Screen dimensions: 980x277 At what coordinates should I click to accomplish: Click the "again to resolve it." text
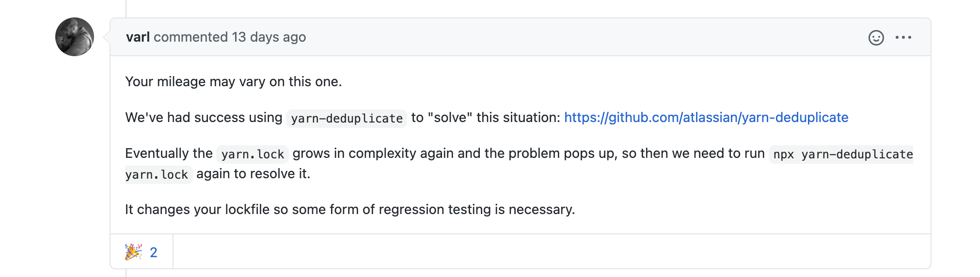253,174
